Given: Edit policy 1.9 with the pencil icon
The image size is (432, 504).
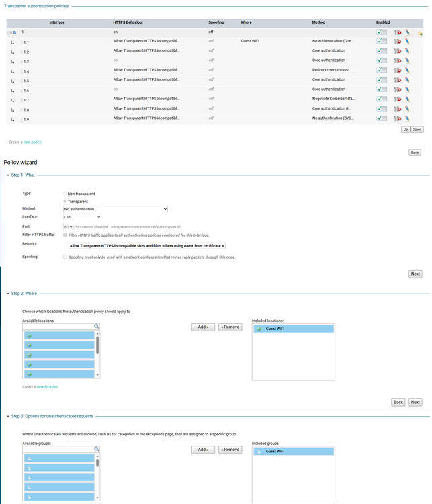Looking at the screenshot, I should 407,118.
